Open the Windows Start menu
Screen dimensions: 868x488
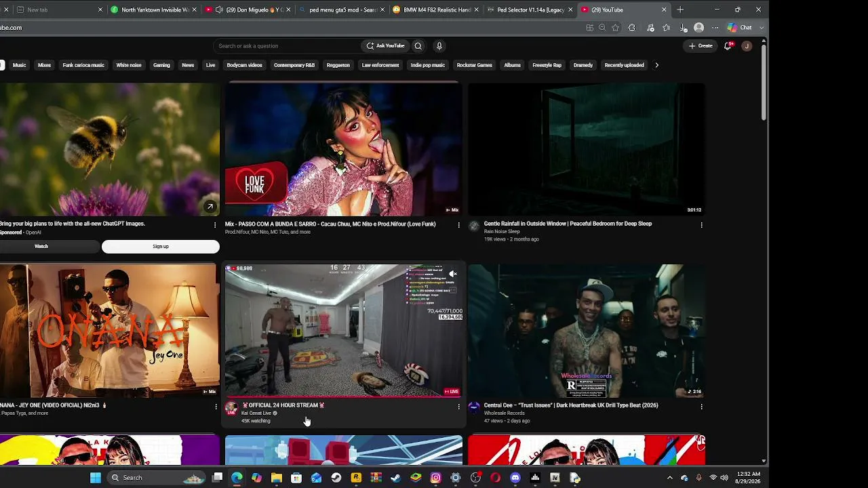[x=96, y=478]
